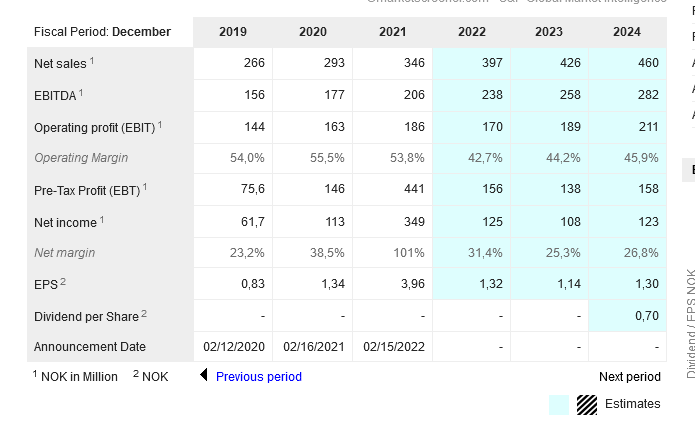The image size is (695, 425).
Task: Click Dividend per Share estimate 0,70
Action: 647,316
